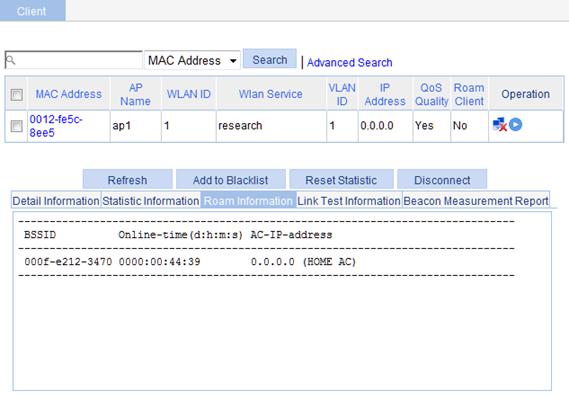Sort by Roam Client column header
Screen dimensions: 569x399
469,94
